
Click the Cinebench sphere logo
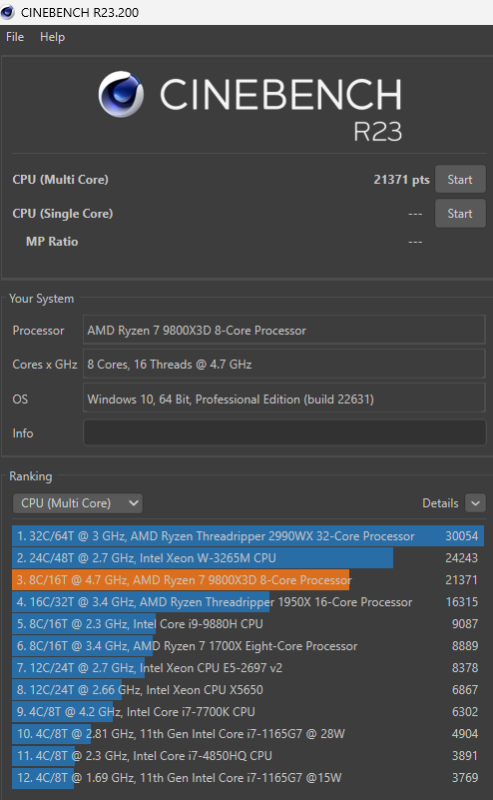pyautogui.click(x=121, y=94)
